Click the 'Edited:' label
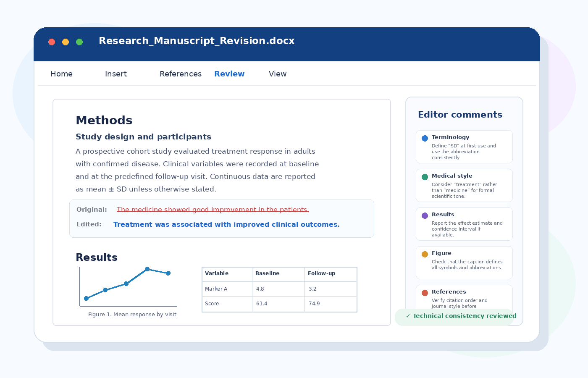 (89, 224)
